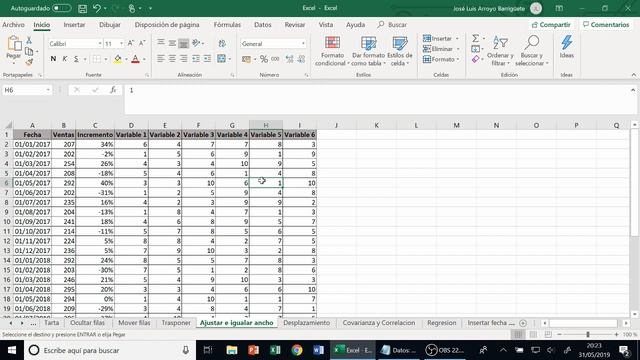
Task: Open the Archivo menu
Action: pos(13,25)
